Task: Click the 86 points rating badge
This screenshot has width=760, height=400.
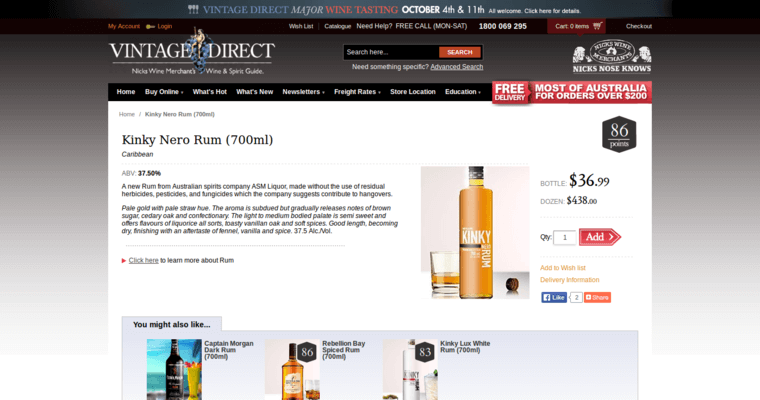Action: point(619,133)
